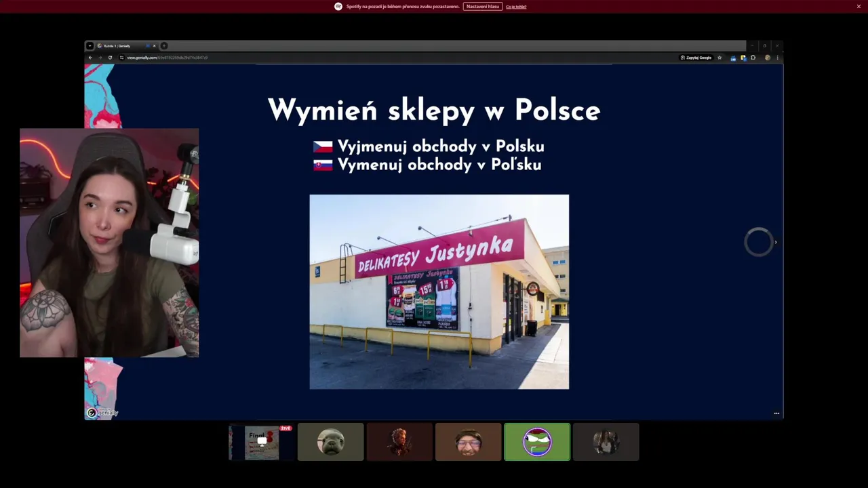Select the woman photo avatar participant tile
Image resolution: width=868 pixels, height=488 pixels.
606,442
